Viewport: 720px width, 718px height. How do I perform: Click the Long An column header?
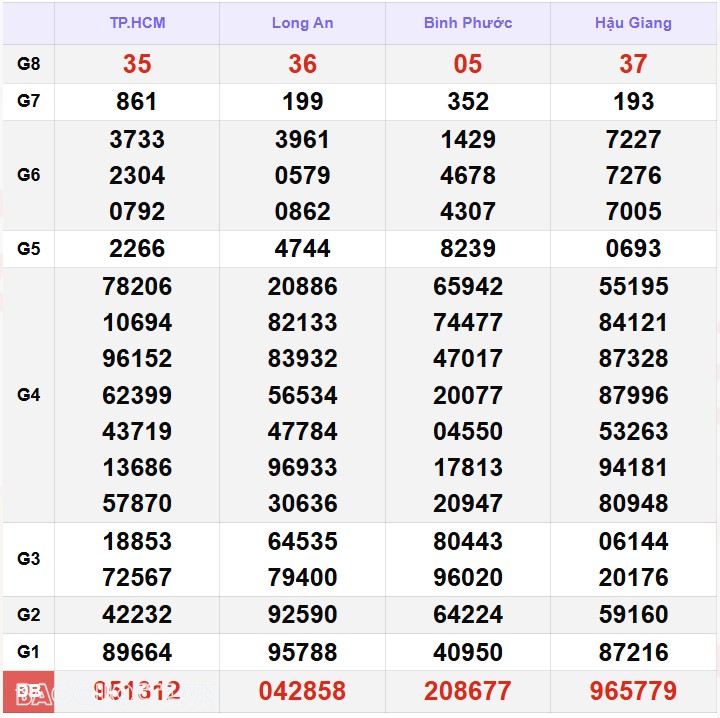tap(302, 23)
